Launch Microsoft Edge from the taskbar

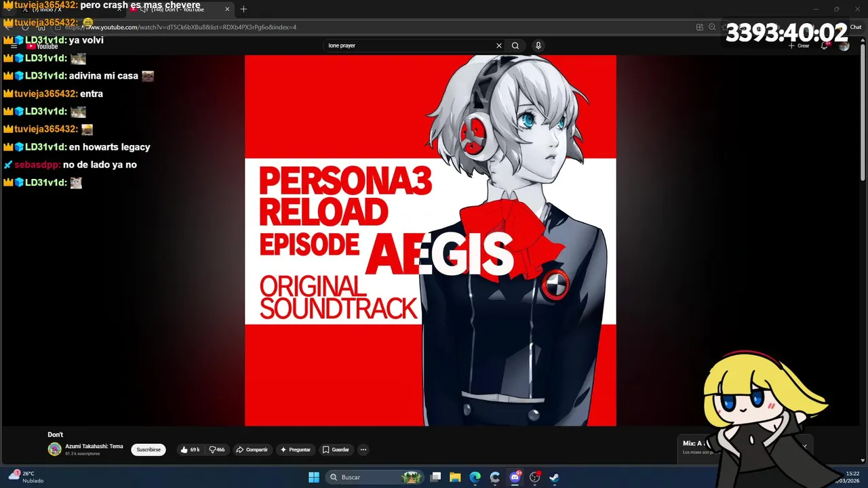[475, 477]
